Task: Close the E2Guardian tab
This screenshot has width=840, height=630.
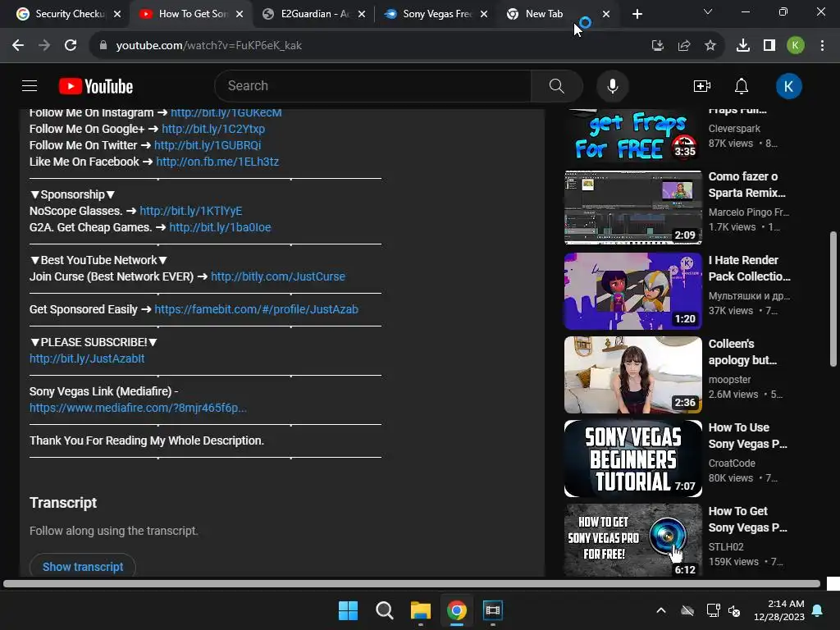Action: pos(362,15)
